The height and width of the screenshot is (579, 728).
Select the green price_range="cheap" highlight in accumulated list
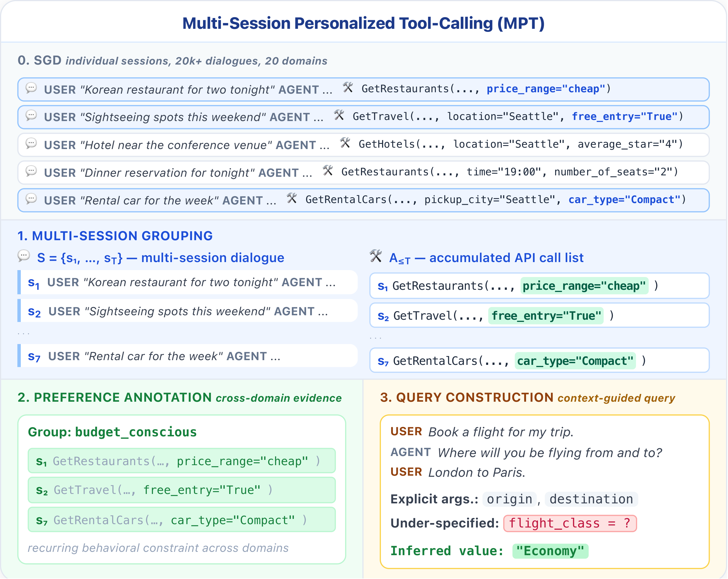[x=584, y=286]
